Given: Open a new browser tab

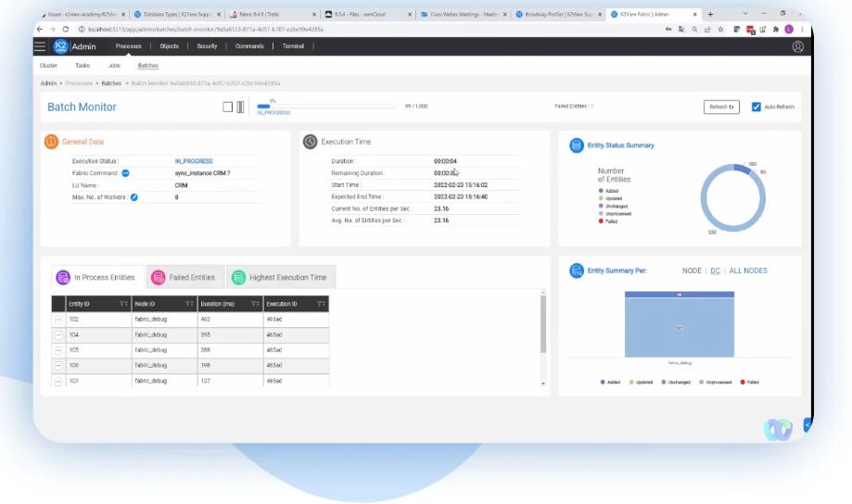Looking at the screenshot, I should coord(710,14).
